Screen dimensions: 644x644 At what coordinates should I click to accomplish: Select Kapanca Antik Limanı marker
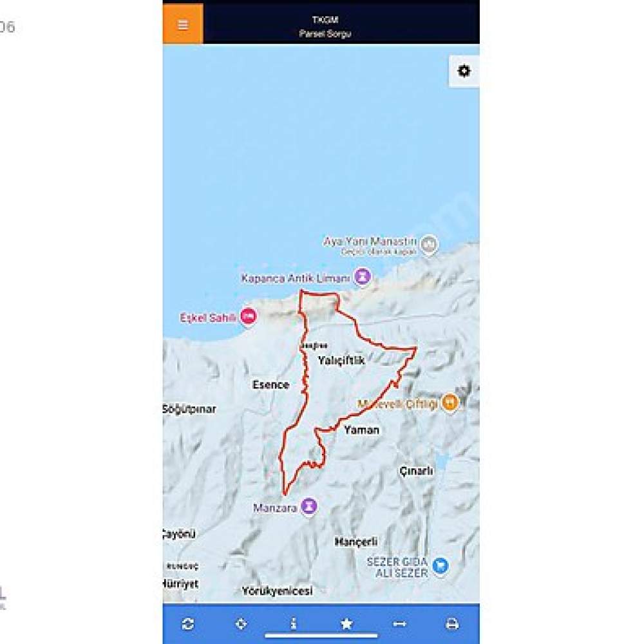point(363,276)
